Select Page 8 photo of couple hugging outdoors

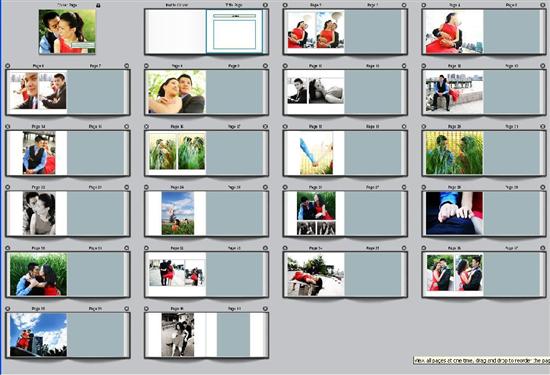[x=176, y=92]
